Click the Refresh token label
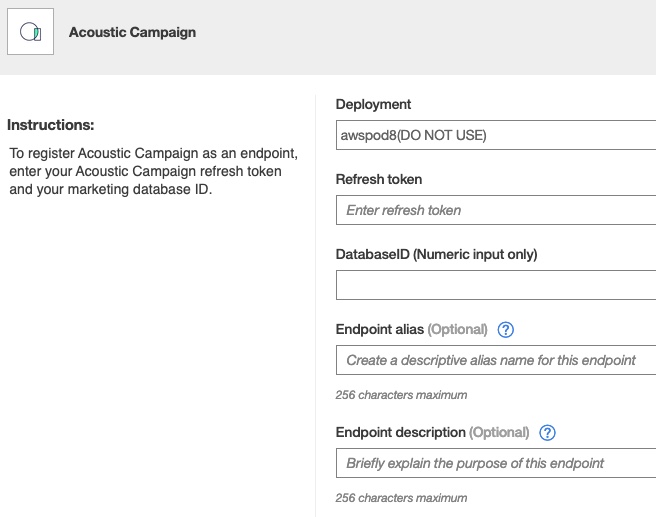 (x=379, y=179)
